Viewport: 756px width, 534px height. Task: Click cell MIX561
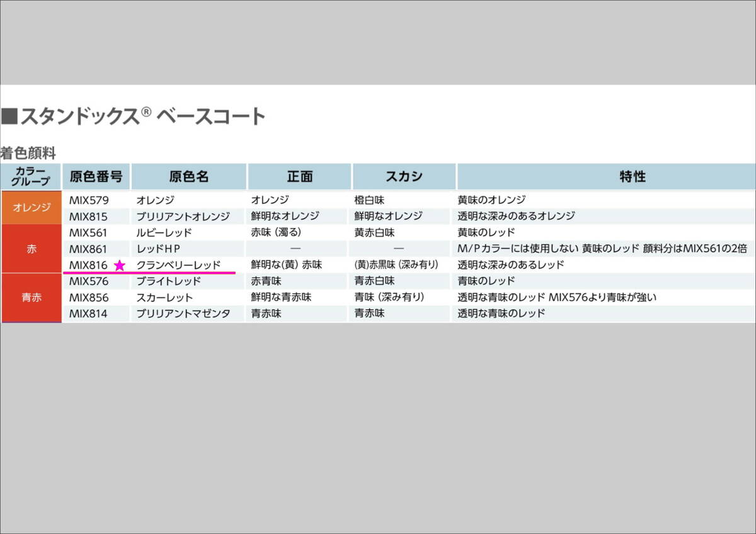point(89,232)
